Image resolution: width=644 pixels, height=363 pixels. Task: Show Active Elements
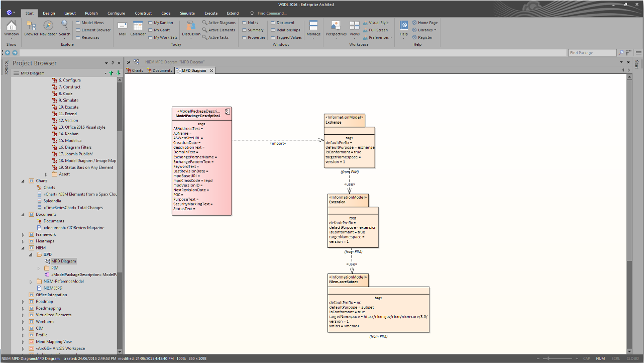(219, 30)
